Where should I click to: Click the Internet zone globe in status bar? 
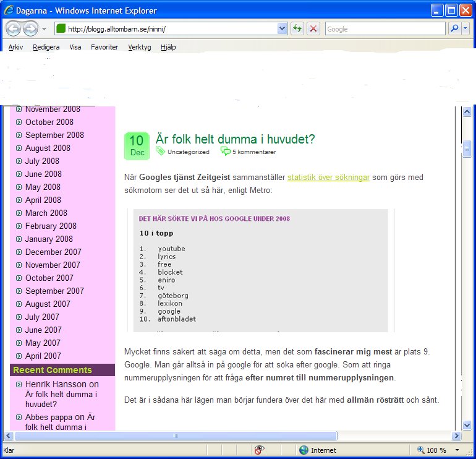tap(304, 450)
